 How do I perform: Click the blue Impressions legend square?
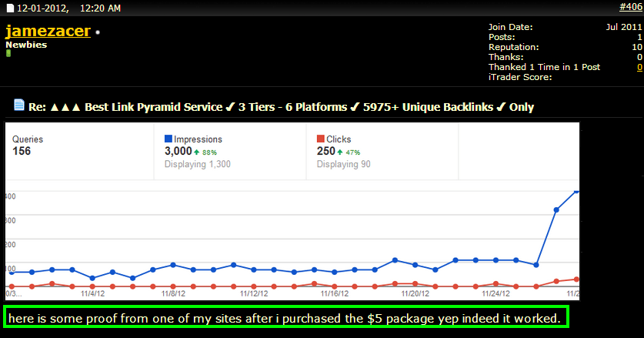click(168, 139)
